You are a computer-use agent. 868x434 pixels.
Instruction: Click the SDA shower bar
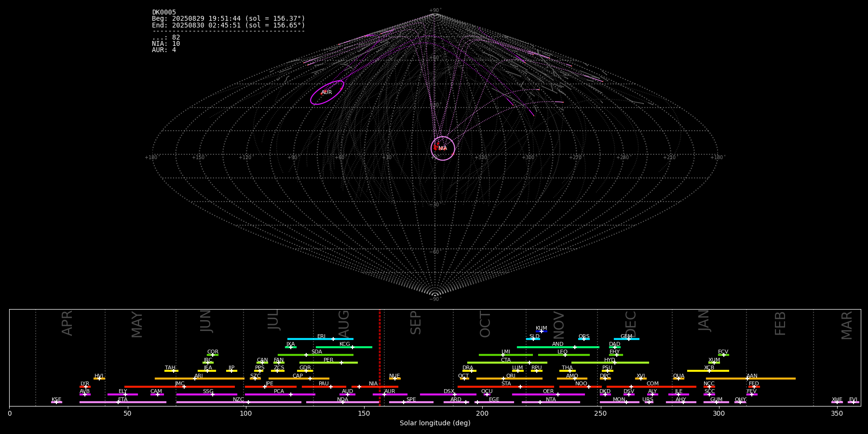pos(315,355)
